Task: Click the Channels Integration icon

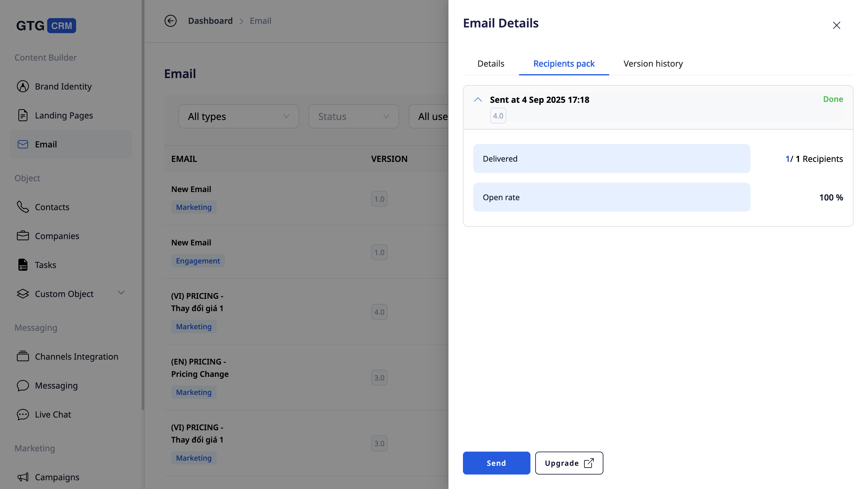Action: point(23,356)
